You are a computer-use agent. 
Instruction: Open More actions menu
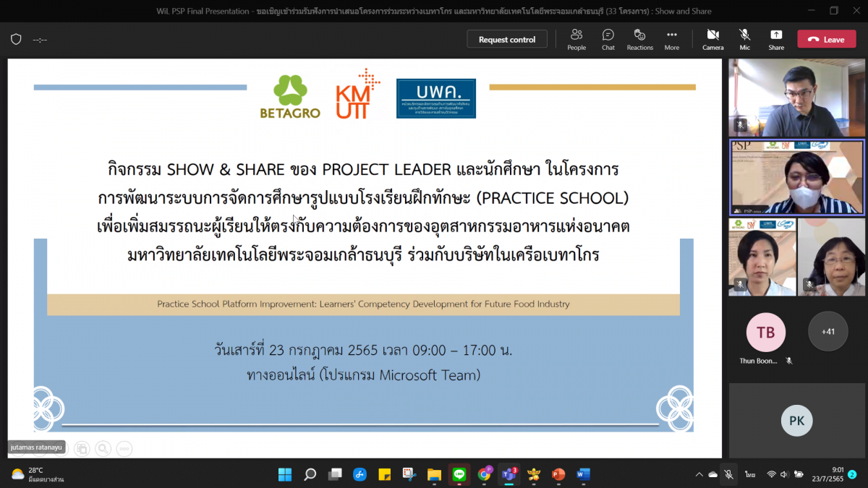[672, 39]
